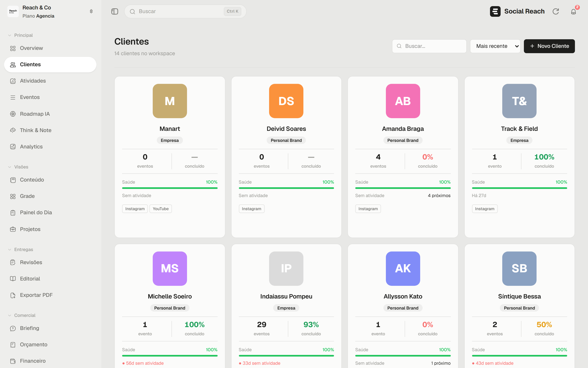The width and height of the screenshot is (588, 368).
Task: Open the notifications bell
Action: [x=574, y=11]
